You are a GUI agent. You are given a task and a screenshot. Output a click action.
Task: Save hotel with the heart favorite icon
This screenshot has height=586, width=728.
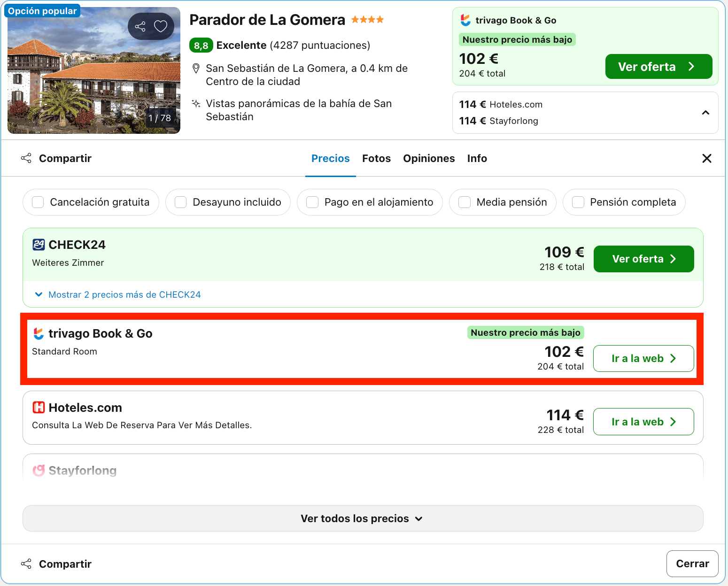[161, 26]
